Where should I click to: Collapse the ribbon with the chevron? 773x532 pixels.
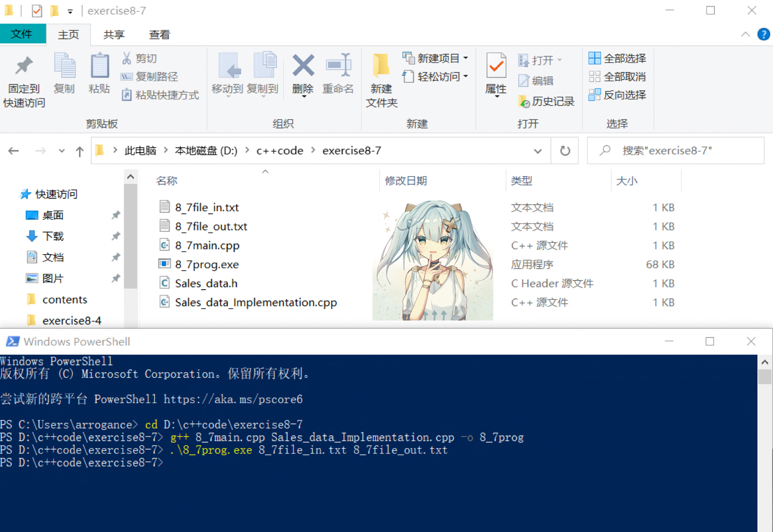point(746,34)
